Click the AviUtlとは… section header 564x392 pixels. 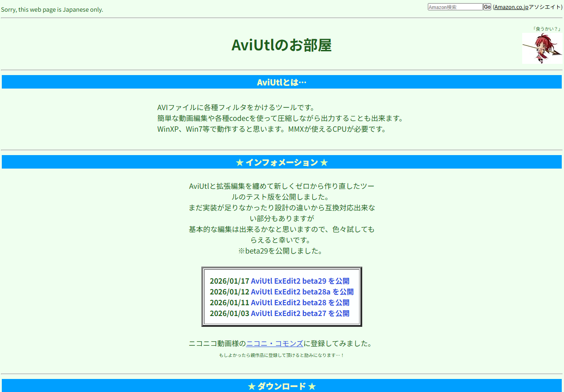(x=281, y=82)
